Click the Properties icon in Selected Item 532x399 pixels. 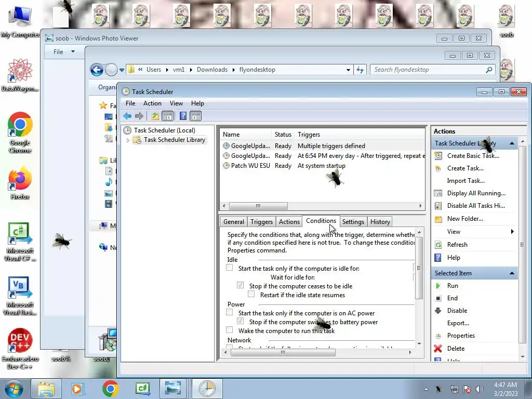438,336
